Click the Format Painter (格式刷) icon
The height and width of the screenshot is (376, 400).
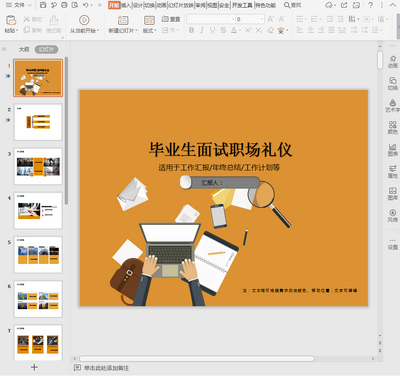point(53,20)
